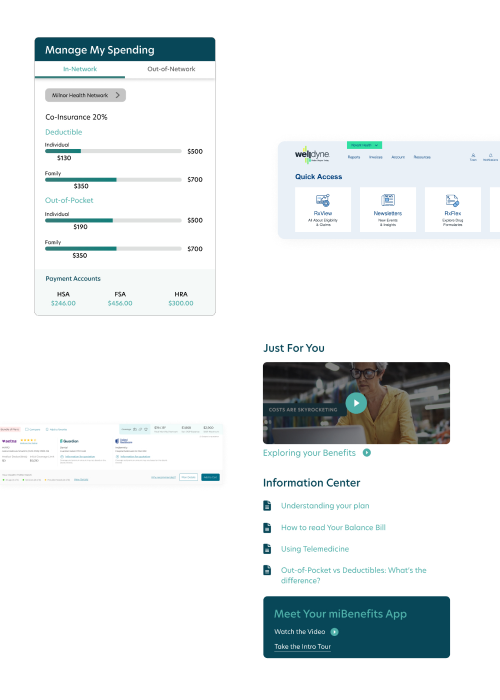Expand the Milnor Health Network selector
This screenshot has width=500, height=700.
tap(85, 95)
